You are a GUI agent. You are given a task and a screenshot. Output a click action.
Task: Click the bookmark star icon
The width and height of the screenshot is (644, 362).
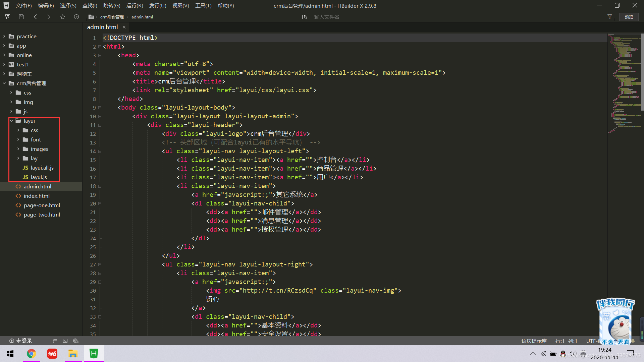tap(63, 17)
